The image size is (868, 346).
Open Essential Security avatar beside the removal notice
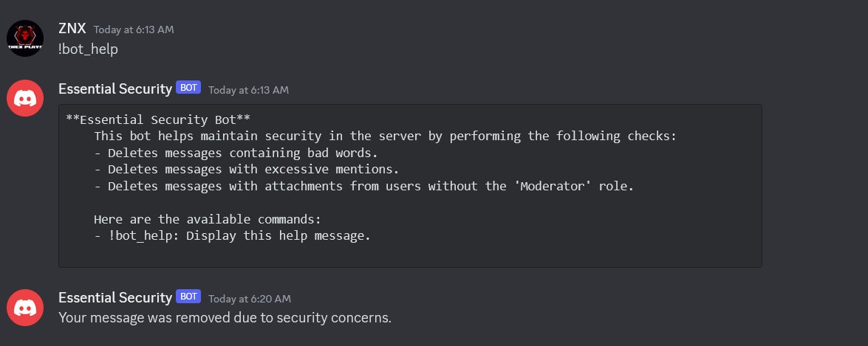coord(25,308)
